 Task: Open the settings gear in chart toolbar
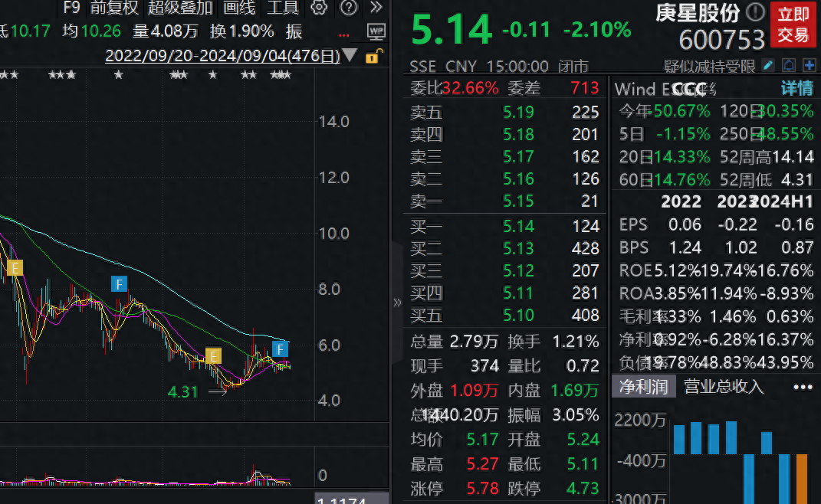click(x=319, y=8)
